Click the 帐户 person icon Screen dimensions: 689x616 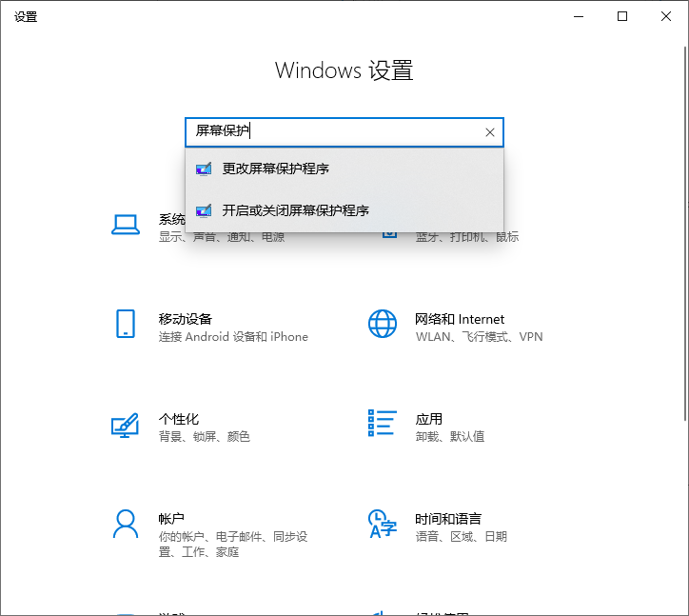click(x=126, y=524)
